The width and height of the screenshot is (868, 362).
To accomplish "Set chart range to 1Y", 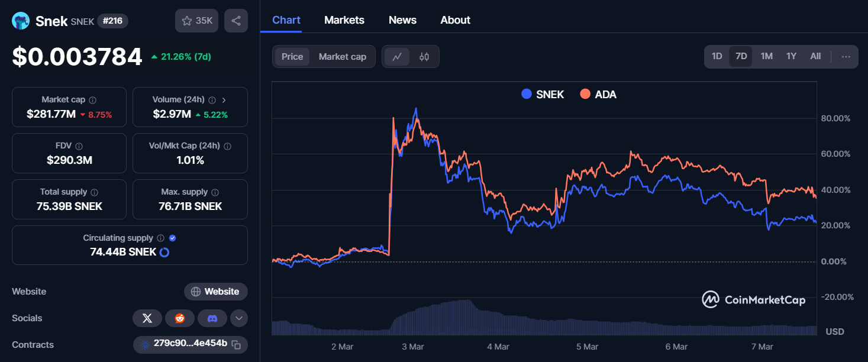I will tap(791, 57).
